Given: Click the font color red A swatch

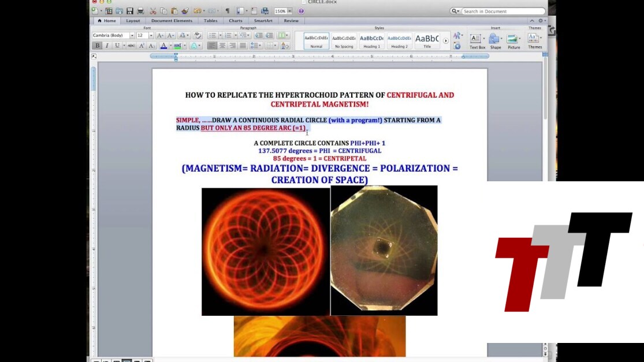Looking at the screenshot, I should tap(163, 46).
